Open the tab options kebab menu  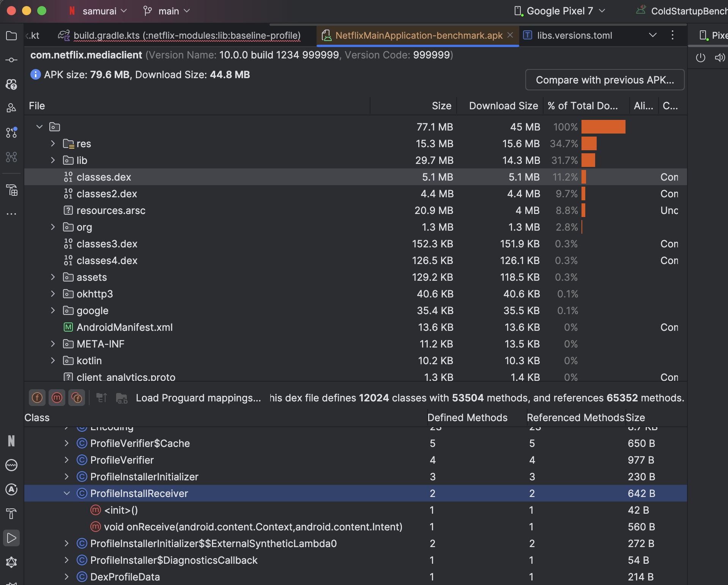pyautogui.click(x=672, y=35)
